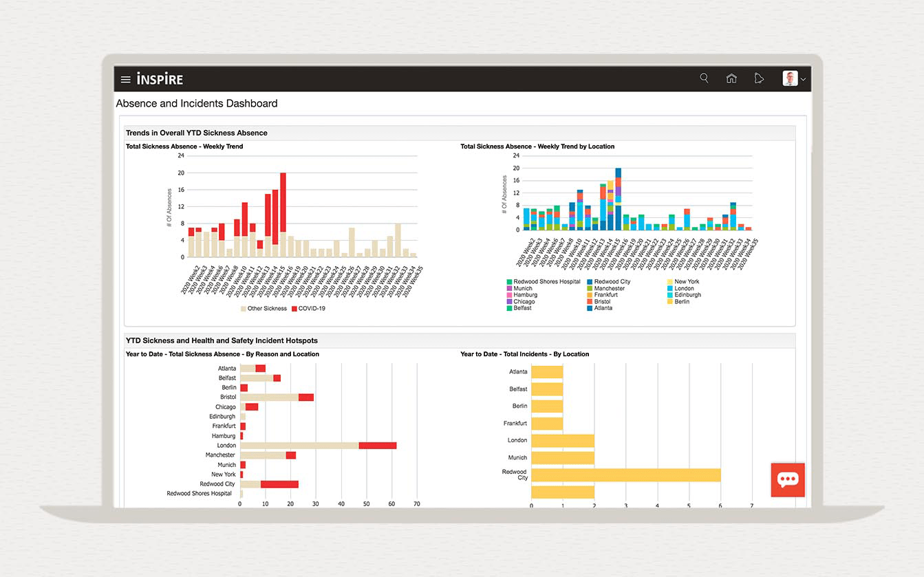924x577 pixels.
Task: Open notifications bell icon
Action: (x=759, y=78)
